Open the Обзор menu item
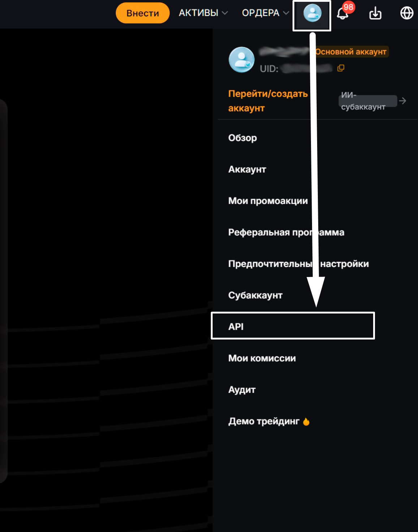This screenshot has height=532, width=418. coord(243,138)
